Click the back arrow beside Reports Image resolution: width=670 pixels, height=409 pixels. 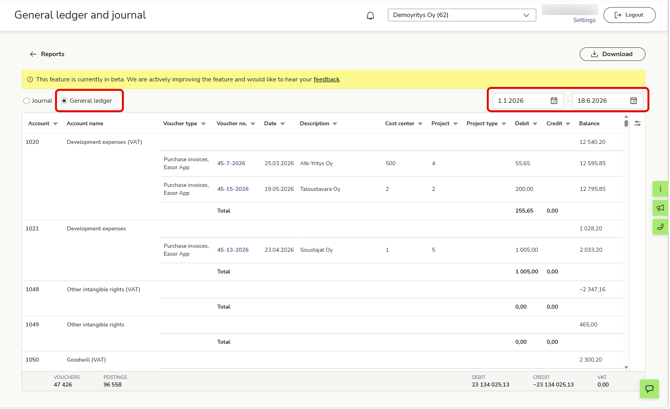[33, 54]
